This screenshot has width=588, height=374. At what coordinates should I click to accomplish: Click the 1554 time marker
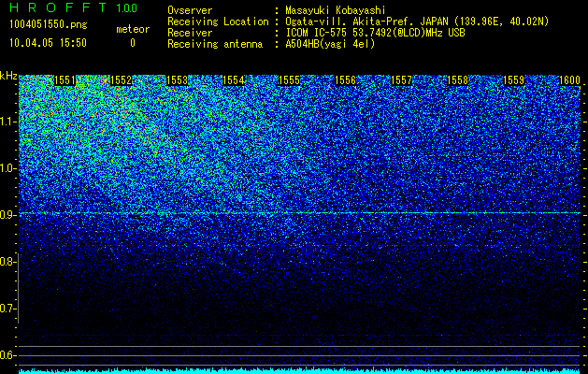pos(234,80)
